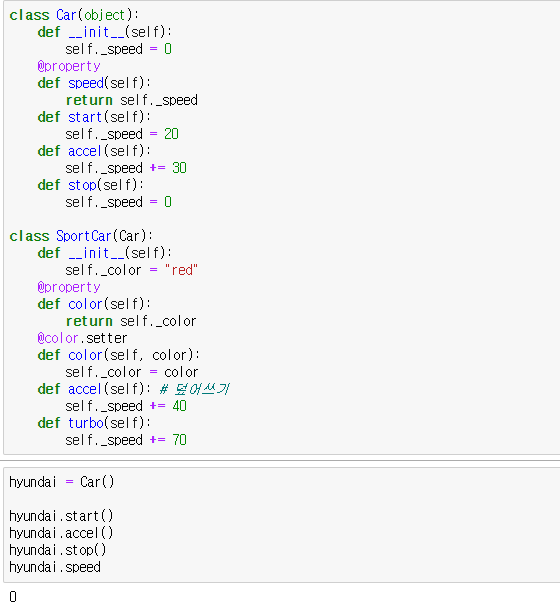Viewport: 560px width, 608px height.
Task: Click the 'class Car(object):' line
Action: [x=74, y=15]
